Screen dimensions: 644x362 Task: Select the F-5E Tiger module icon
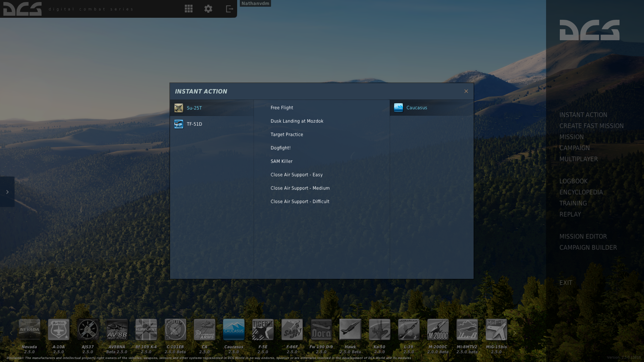(263, 329)
